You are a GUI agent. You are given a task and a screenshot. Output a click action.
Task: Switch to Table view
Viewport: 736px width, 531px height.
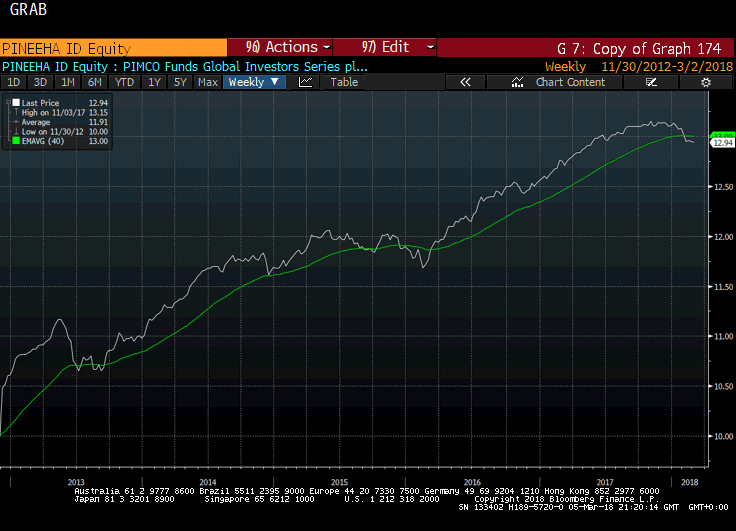point(344,82)
